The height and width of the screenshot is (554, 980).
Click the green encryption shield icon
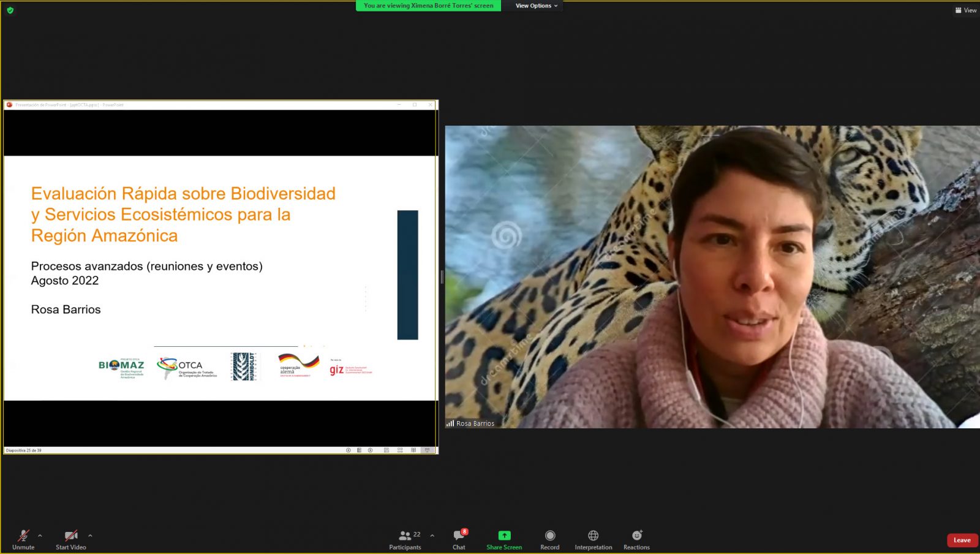tap(10, 10)
